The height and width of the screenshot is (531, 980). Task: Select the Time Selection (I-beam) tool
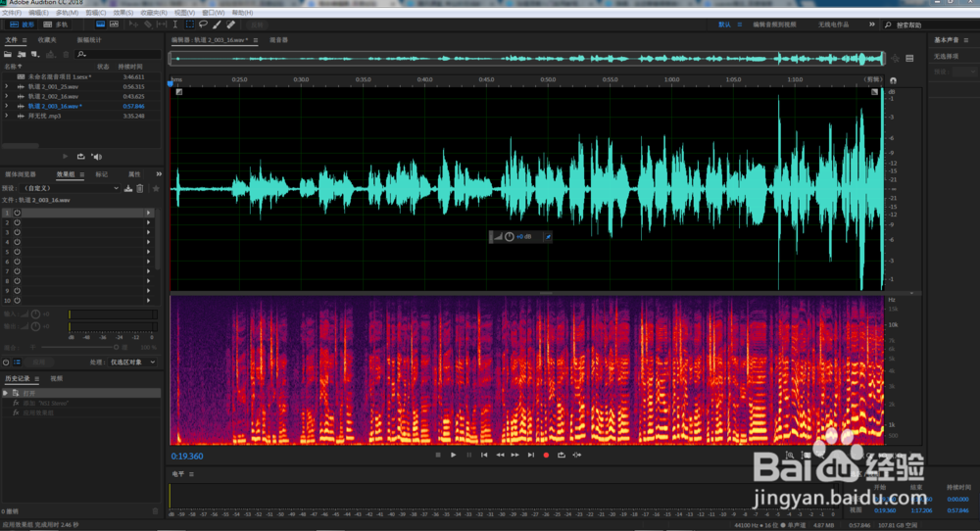click(x=175, y=24)
